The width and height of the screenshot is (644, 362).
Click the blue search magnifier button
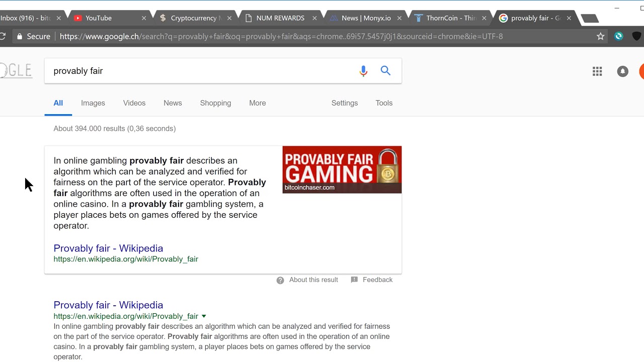[x=385, y=71]
